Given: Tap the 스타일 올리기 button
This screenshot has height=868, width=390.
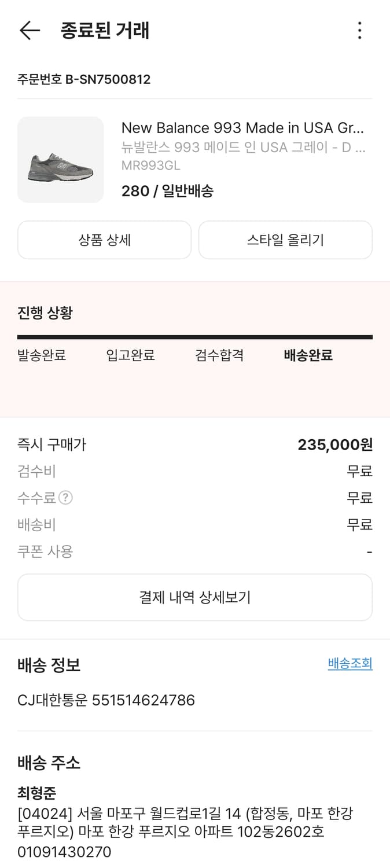Looking at the screenshot, I should [x=285, y=240].
